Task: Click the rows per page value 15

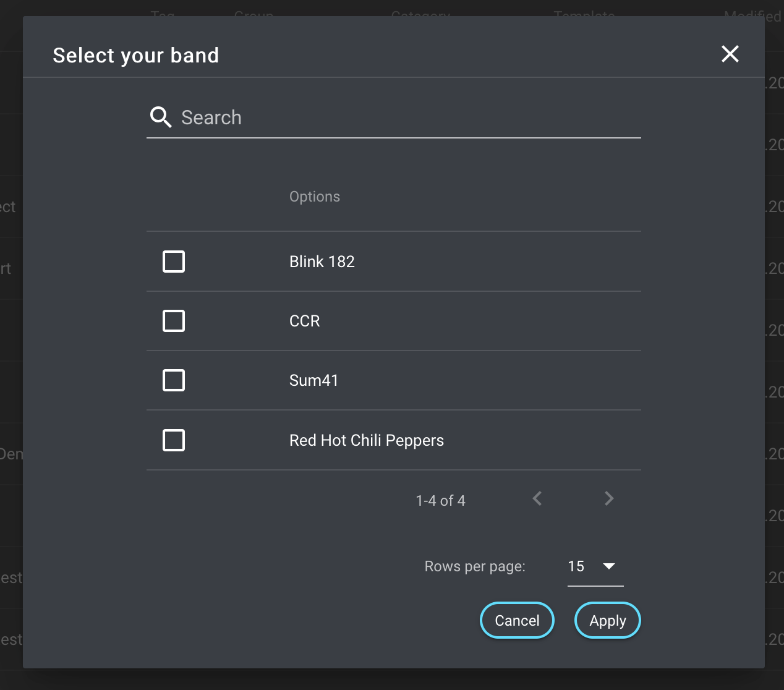Action: tap(576, 566)
